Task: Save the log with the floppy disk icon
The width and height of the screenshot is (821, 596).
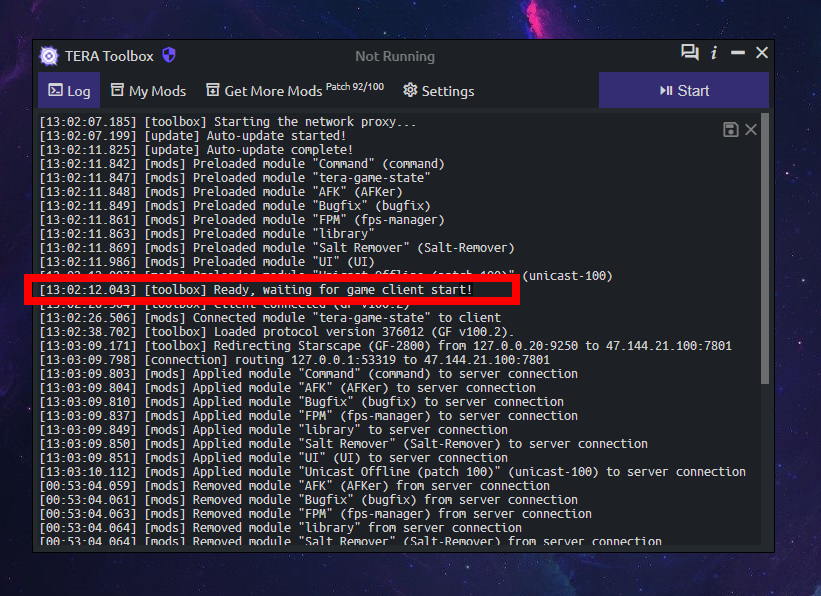Action: click(x=731, y=130)
